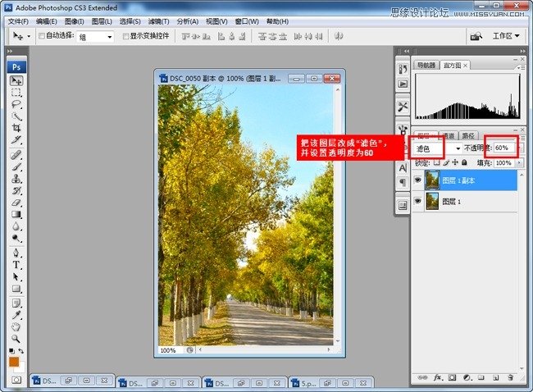Select the Clone Stamp tool

pyautogui.click(x=16, y=179)
